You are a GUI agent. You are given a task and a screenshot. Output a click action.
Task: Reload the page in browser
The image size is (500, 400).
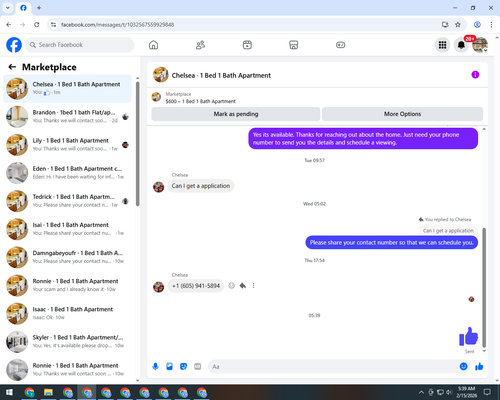click(x=37, y=25)
